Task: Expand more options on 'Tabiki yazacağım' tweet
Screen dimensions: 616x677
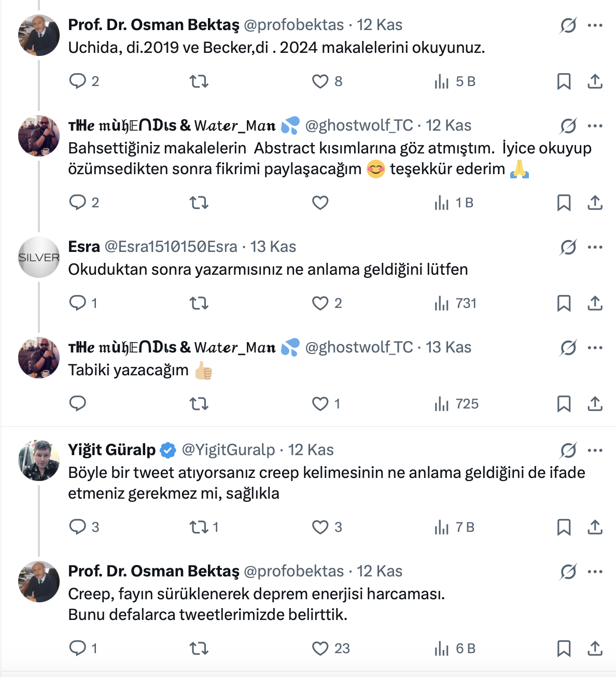Action: click(595, 348)
